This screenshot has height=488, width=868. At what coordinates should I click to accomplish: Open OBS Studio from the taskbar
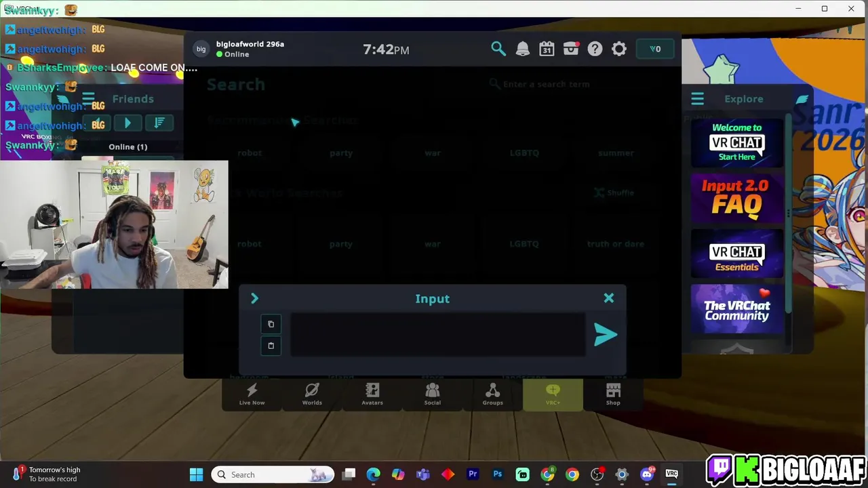[x=597, y=474]
